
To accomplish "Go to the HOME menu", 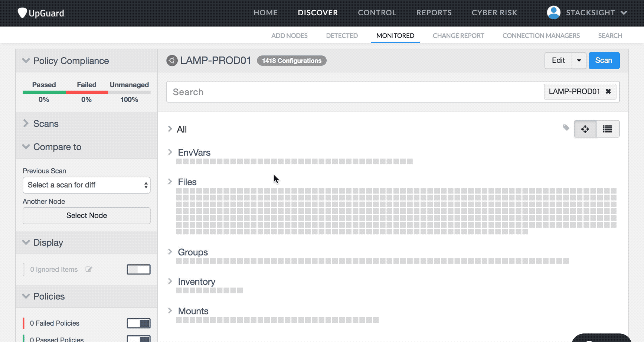I will [x=265, y=13].
